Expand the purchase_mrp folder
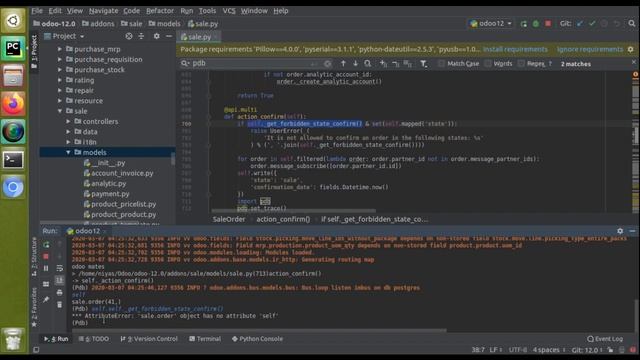Viewport: 640px width, 360px height. (x=60, y=49)
